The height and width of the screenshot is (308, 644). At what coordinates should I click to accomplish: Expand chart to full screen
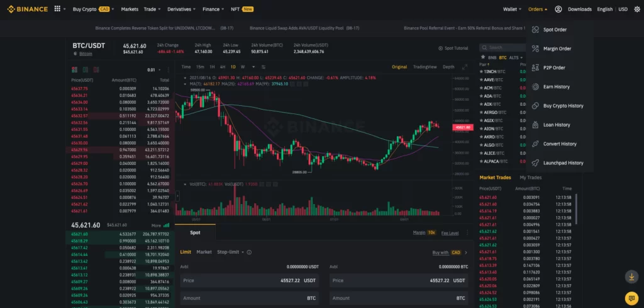click(465, 67)
